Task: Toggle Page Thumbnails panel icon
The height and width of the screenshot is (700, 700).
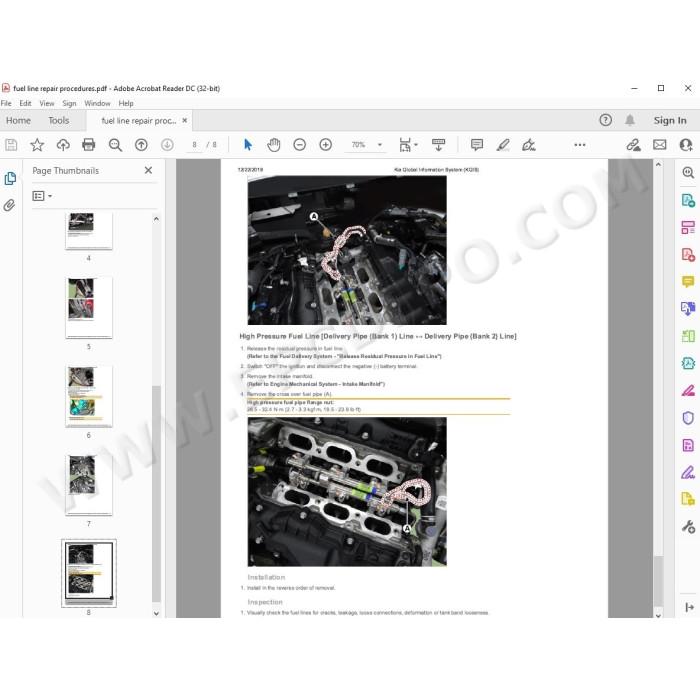Action: point(10,178)
